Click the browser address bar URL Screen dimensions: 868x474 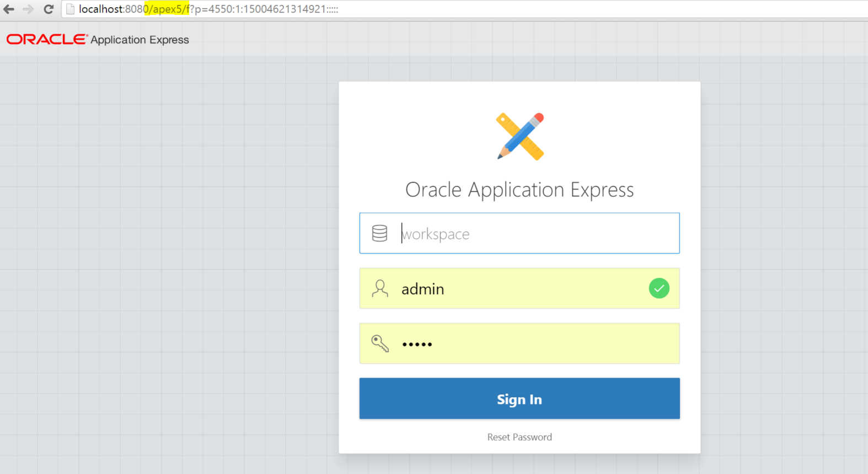pos(208,9)
